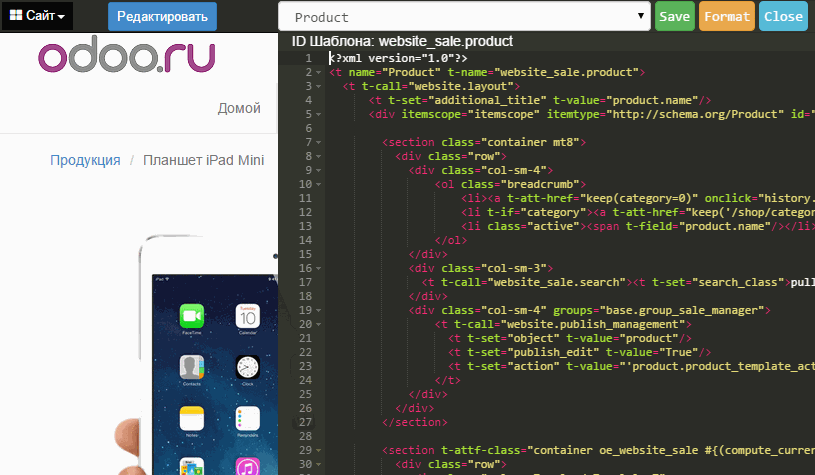815x475 pixels.
Task: Collapse code fold arrow on line 7
Action: pyautogui.click(x=318, y=143)
